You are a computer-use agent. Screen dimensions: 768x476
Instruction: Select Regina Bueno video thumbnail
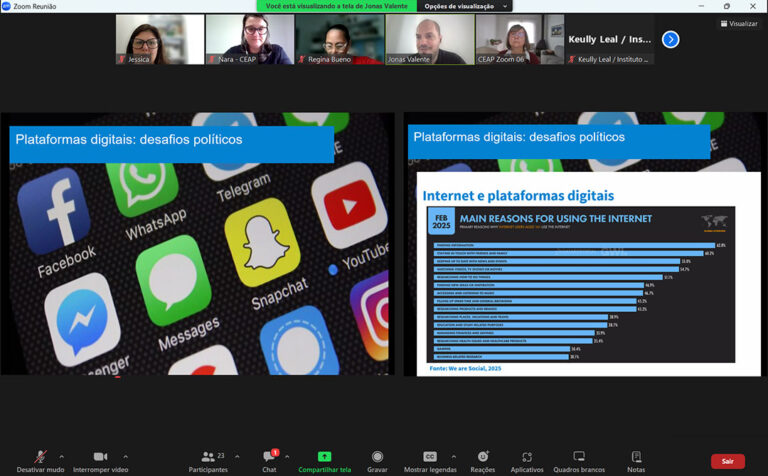340,39
